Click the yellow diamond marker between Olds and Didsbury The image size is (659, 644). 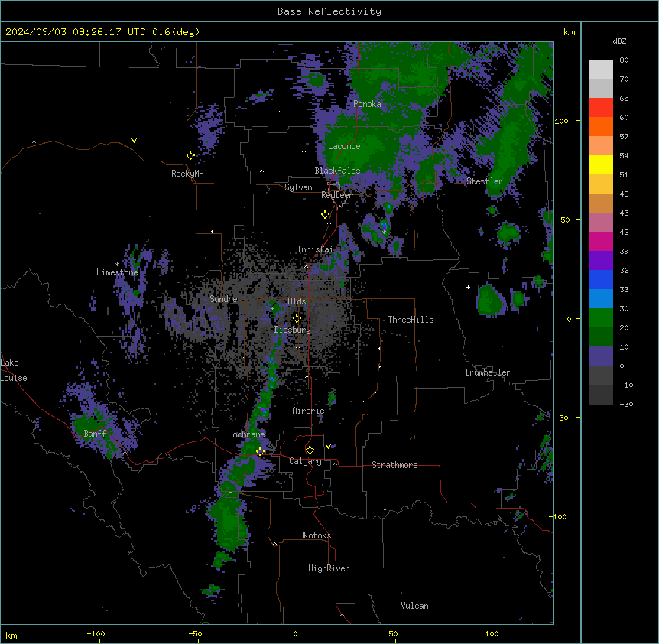coord(297,318)
